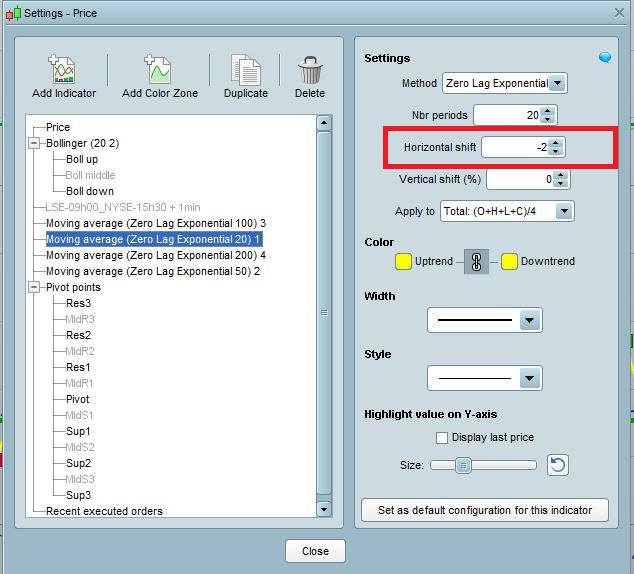Select LSE-09h00_NYSE-15h30 + 1min item
This screenshot has height=574, width=634.
pos(123,207)
